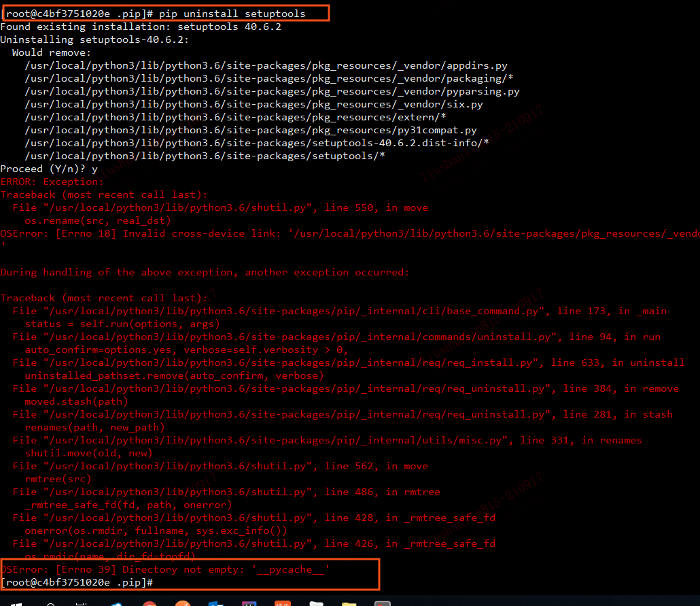The image size is (700, 606).
Task: Click the 'auto_confirm=options.yes, verbose=self.verbosity' line
Action: click(x=186, y=350)
